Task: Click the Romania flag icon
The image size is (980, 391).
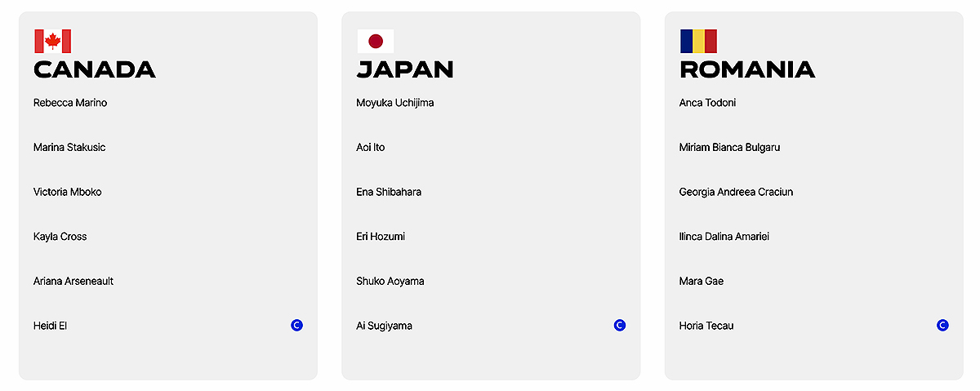Action: (x=698, y=41)
